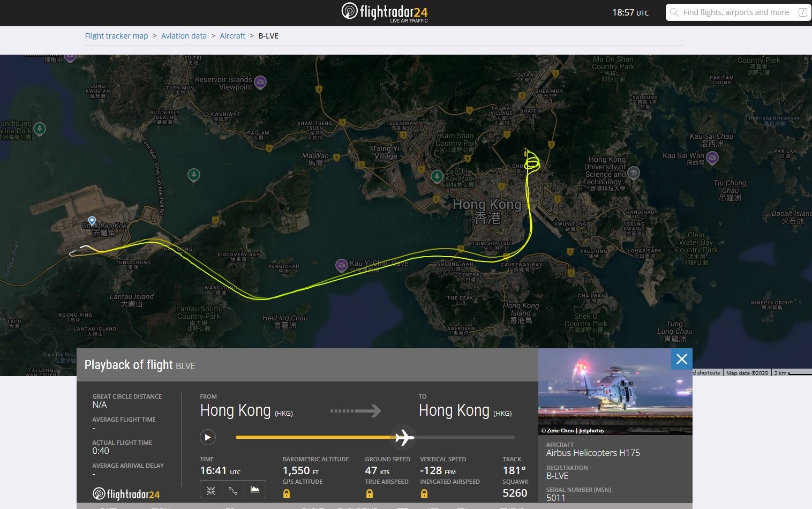The width and height of the screenshot is (812, 509).
Task: Click the helicopter photo thumbnail
Action: 615,392
